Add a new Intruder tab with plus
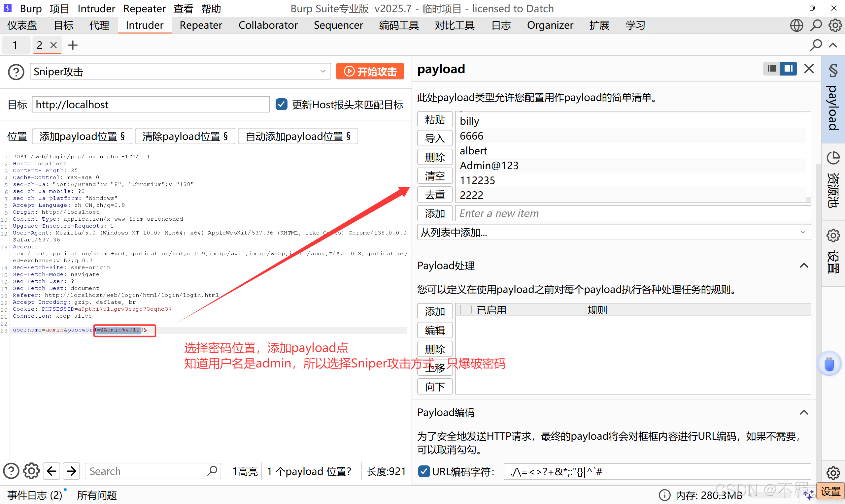 (x=73, y=45)
